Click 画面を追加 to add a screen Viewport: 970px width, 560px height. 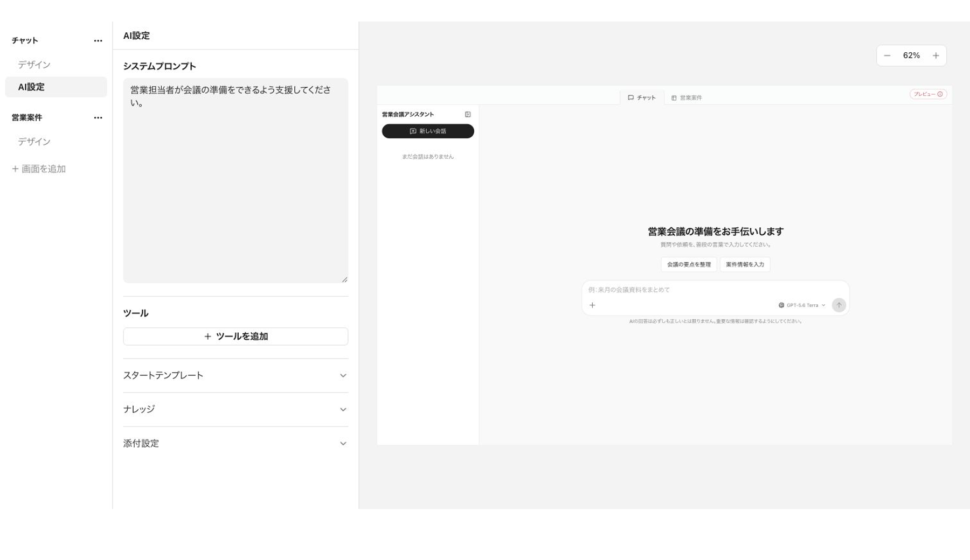[x=39, y=169]
